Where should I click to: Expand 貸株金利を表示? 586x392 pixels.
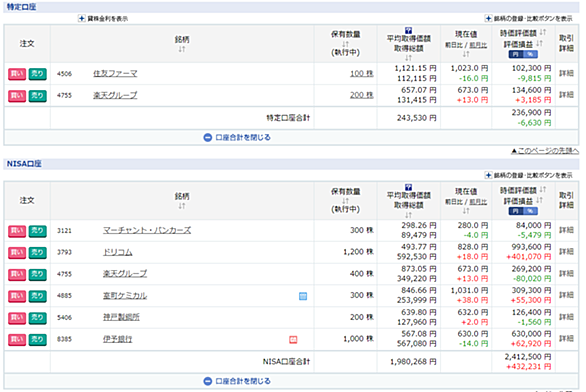point(103,18)
